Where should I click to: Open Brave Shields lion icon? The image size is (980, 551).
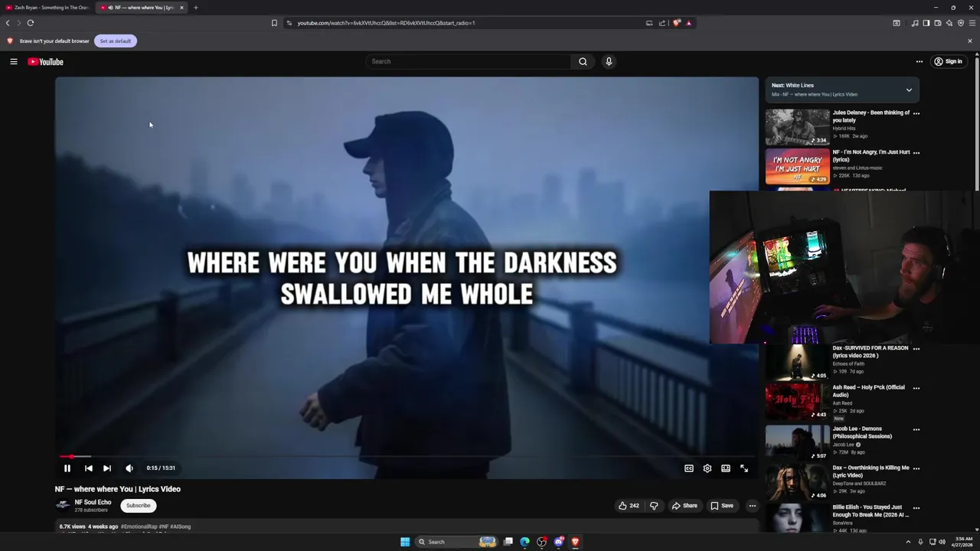(677, 23)
